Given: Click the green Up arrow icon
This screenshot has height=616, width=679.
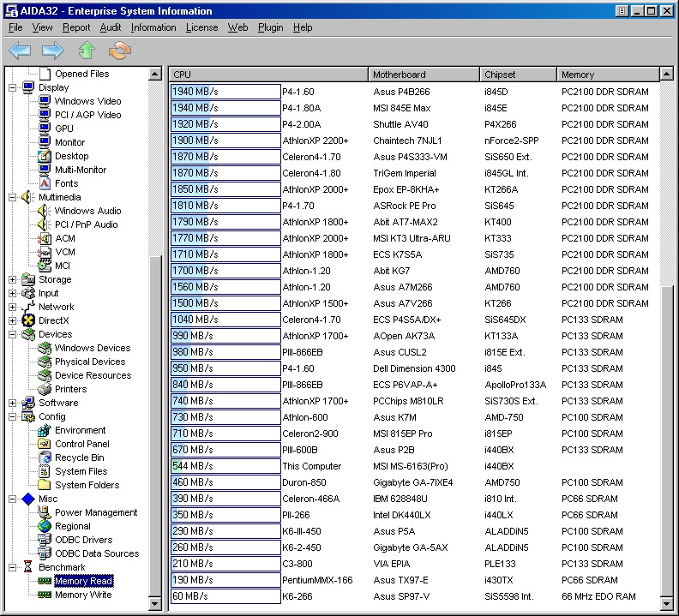Looking at the screenshot, I should (x=87, y=51).
